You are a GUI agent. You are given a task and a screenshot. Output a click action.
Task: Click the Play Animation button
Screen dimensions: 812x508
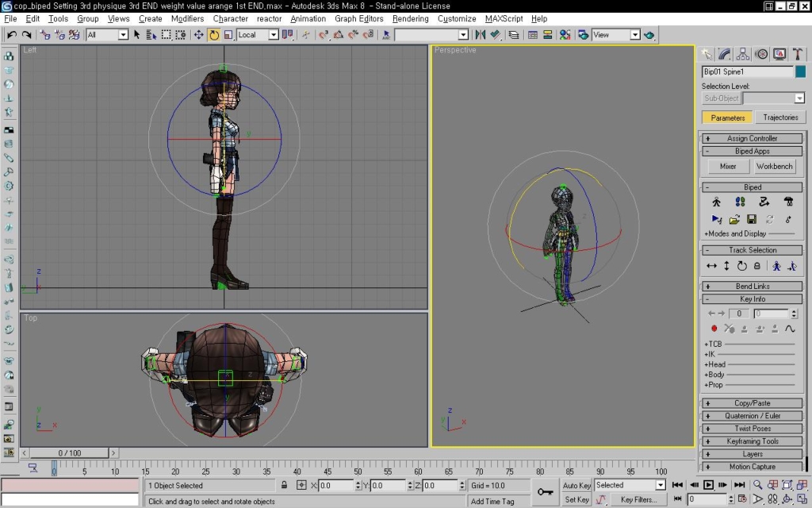click(708, 485)
